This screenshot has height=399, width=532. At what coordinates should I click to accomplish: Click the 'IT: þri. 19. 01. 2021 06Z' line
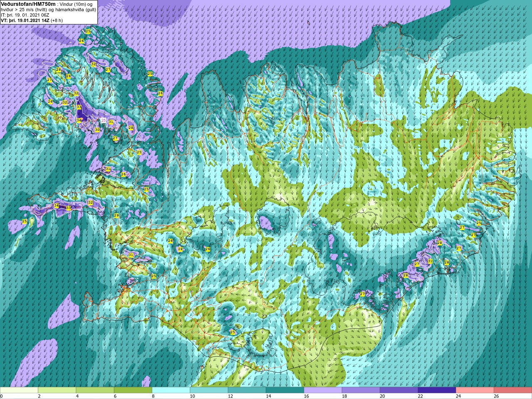click(25, 15)
